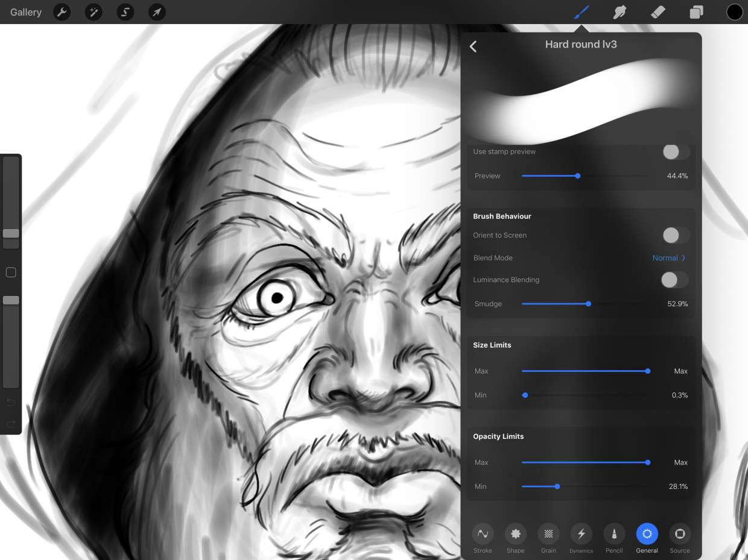The image size is (748, 560).
Task: Select the Selection tool icon
Action: (x=125, y=12)
